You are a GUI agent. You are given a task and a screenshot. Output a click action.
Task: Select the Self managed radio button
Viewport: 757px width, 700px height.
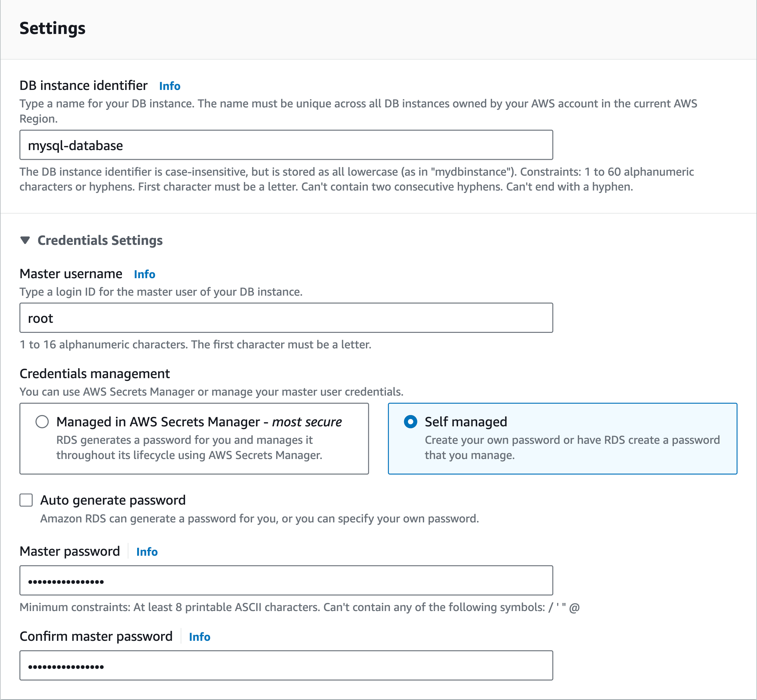pos(410,421)
